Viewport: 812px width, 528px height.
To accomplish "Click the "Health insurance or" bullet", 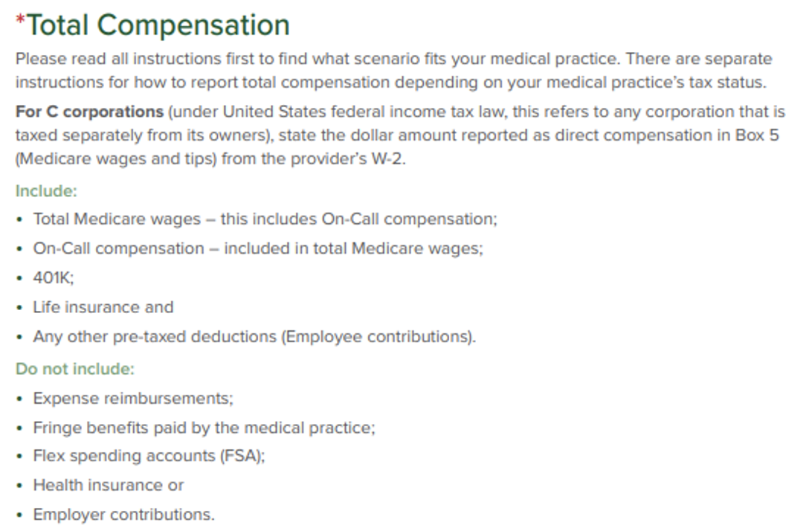I will (x=108, y=486).
